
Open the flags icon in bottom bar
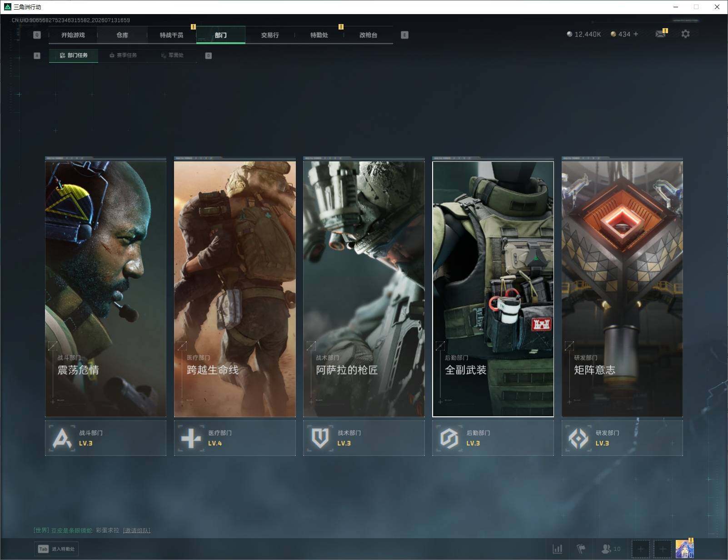[x=581, y=549]
